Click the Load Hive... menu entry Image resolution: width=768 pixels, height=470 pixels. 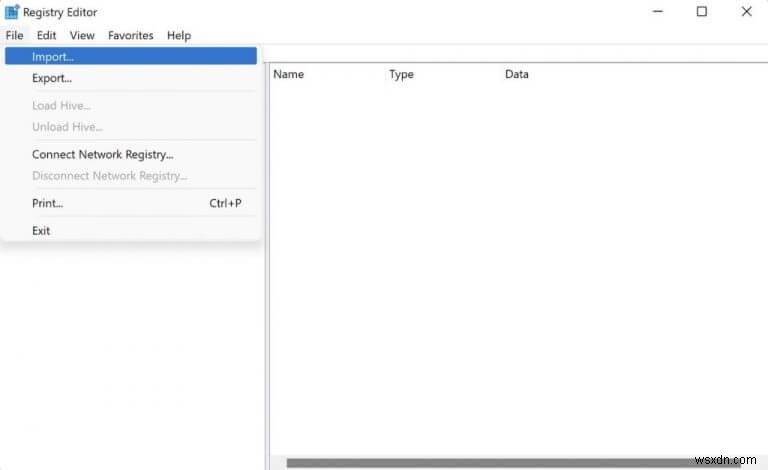131,105
